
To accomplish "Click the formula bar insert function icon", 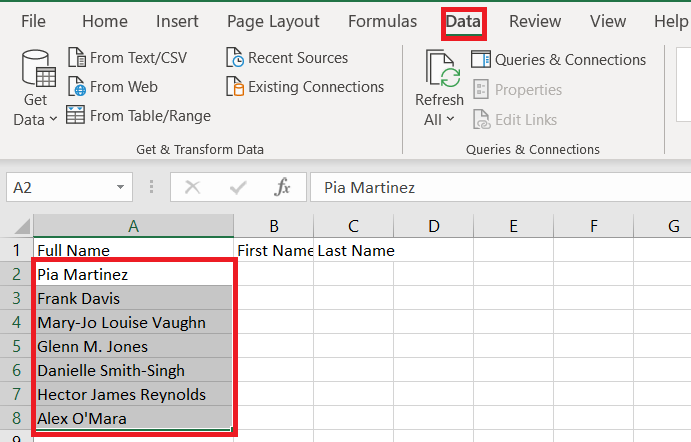I will [282, 187].
